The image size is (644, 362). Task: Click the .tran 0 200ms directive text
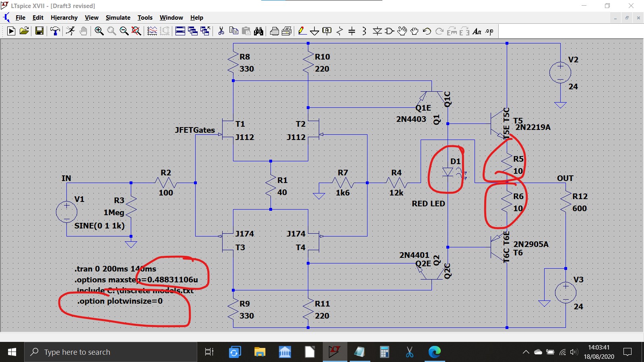pos(115,269)
